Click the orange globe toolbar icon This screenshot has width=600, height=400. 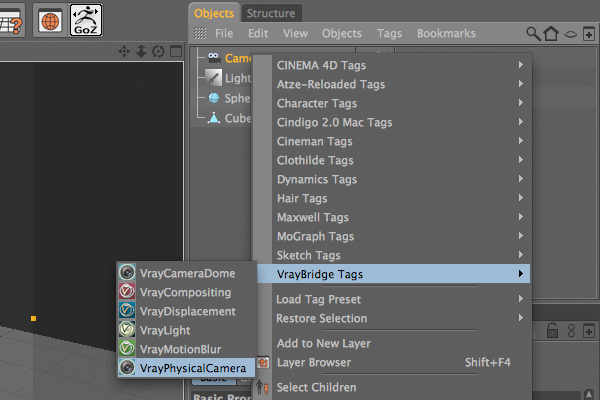(50, 21)
